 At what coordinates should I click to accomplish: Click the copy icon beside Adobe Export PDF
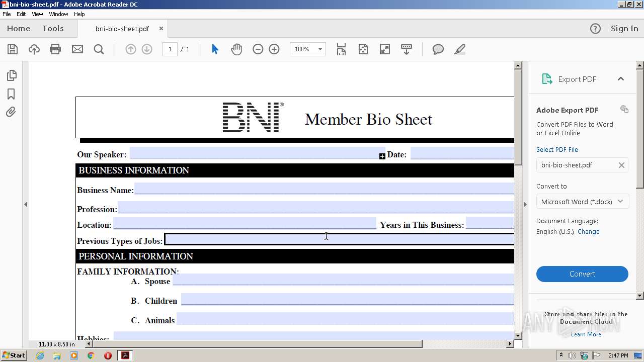click(624, 109)
